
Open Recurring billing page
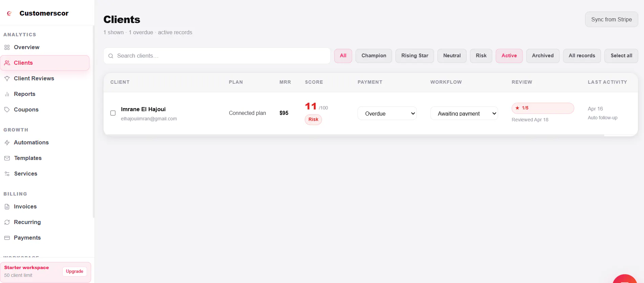point(45,222)
